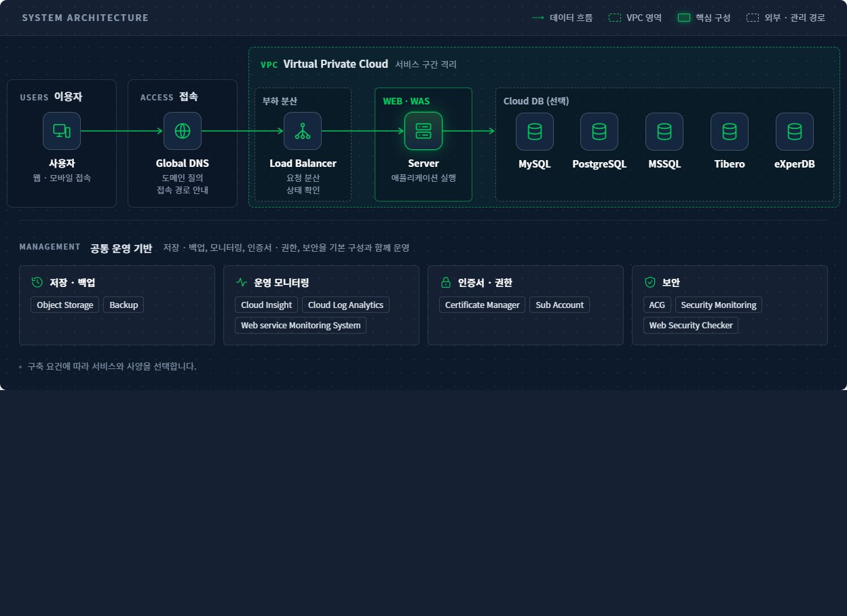Viewport: 847px width, 616px height.
Task: Click the MANAGEMENT section label
Action: tap(50, 248)
